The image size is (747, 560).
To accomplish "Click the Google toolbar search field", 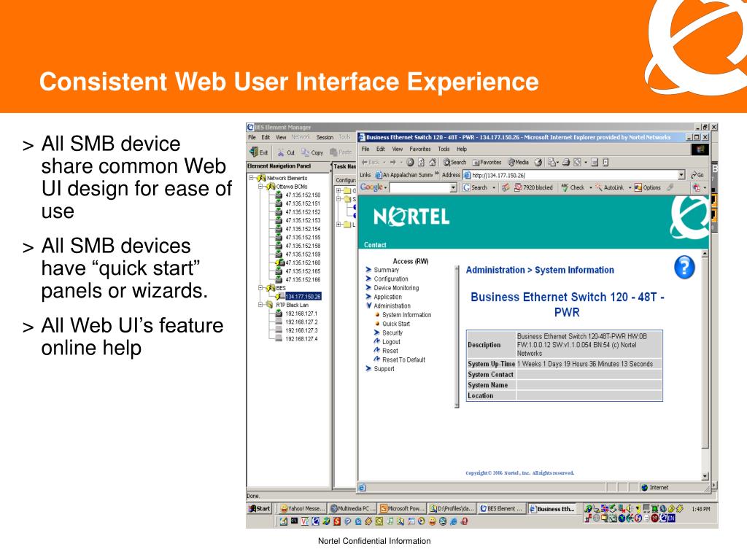I will [x=419, y=187].
